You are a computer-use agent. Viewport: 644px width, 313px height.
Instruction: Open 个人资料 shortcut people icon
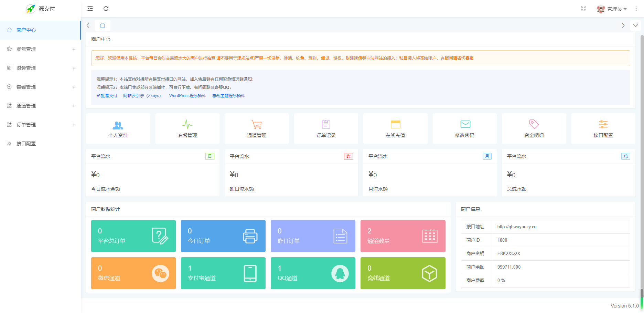coord(118,125)
